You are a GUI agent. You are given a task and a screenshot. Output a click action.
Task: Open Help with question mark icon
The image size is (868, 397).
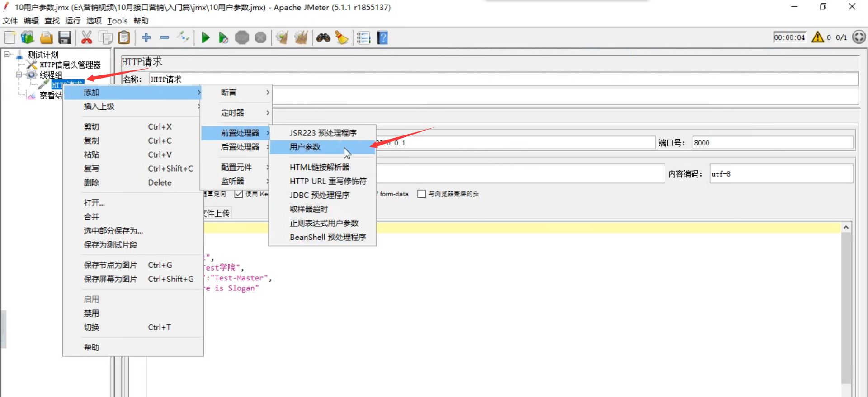(x=382, y=37)
